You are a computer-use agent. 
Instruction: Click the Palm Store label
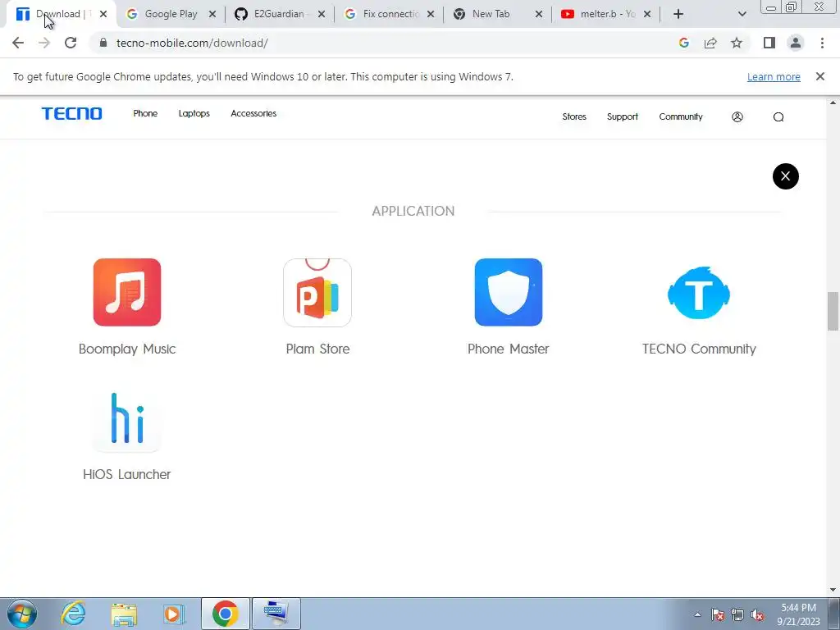click(x=317, y=349)
